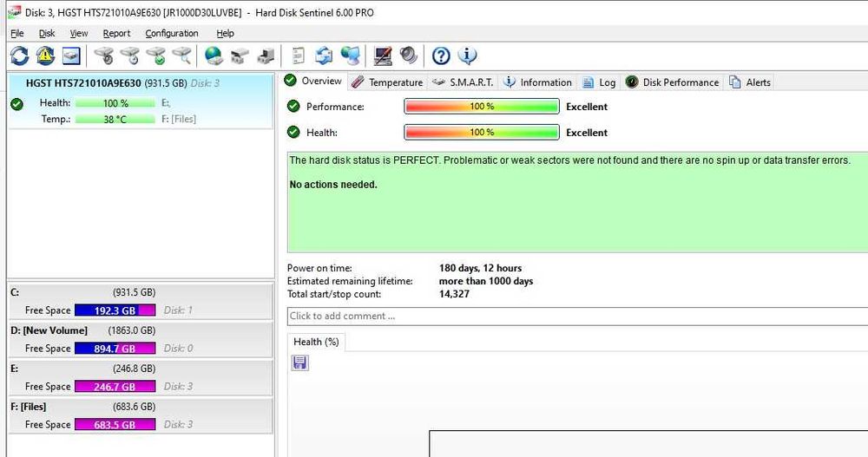Click the power on time value '180 days, 12 hours'
The height and width of the screenshot is (457, 868).
point(481,268)
